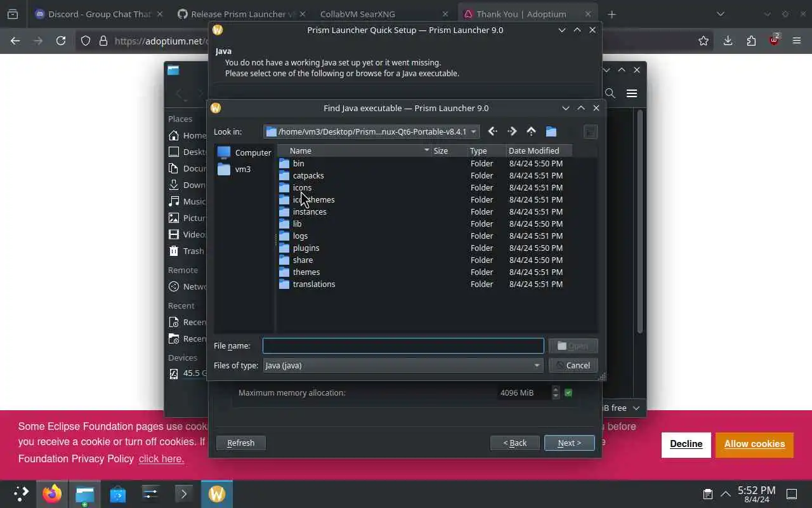Switch view mode in Find Java dialog
The image size is (812, 508).
[590, 131]
